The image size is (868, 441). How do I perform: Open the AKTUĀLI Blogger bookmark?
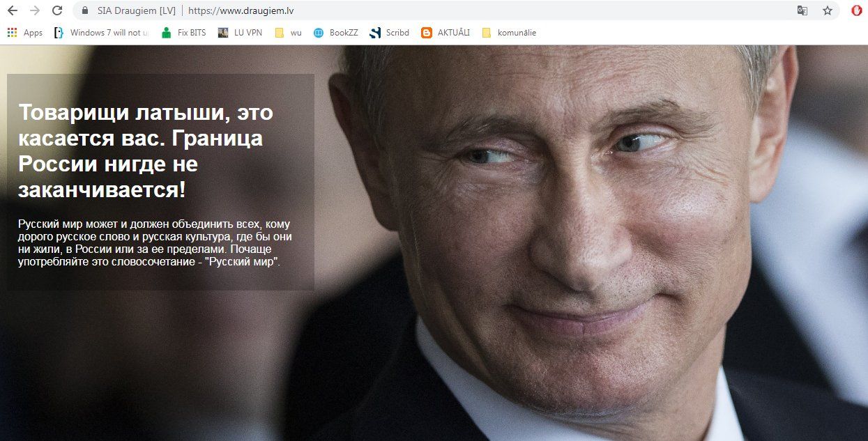[x=446, y=33]
